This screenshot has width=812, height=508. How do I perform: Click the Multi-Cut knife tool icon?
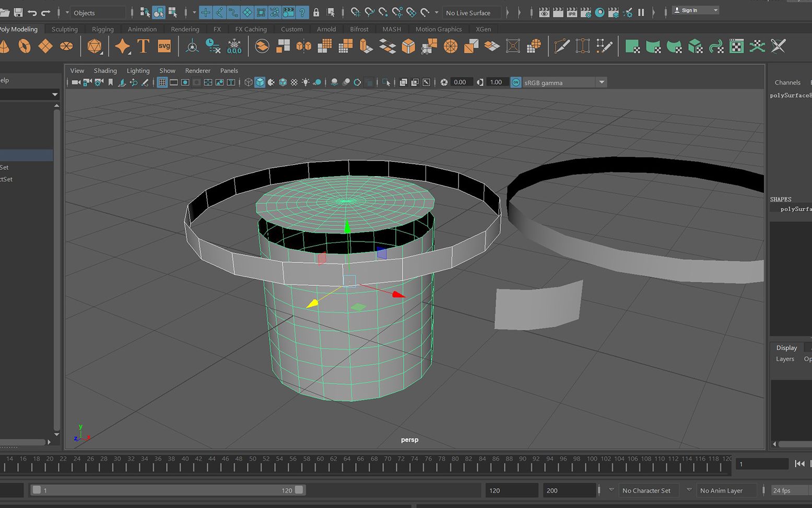(x=562, y=47)
